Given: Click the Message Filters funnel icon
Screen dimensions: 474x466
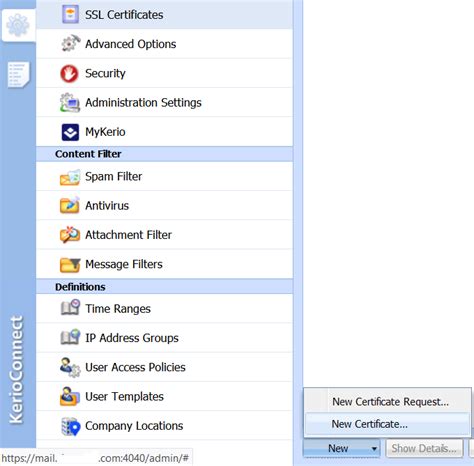Looking at the screenshot, I should point(70,265).
